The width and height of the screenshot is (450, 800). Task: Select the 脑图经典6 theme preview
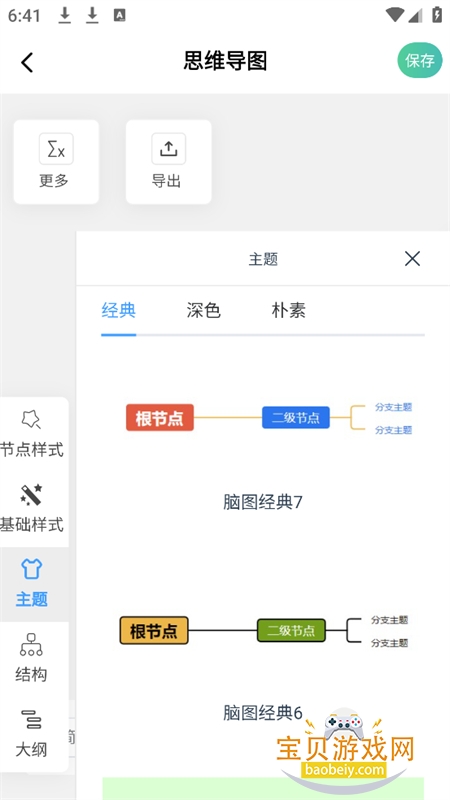264,631
